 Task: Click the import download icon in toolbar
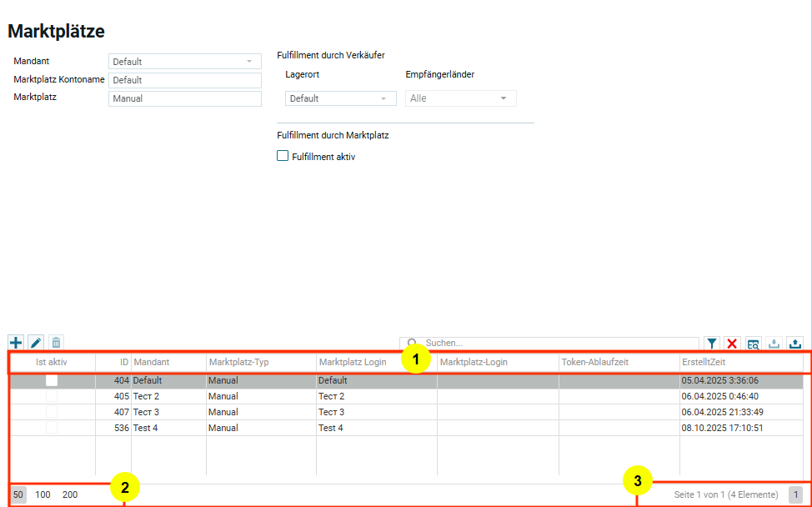tap(774, 344)
